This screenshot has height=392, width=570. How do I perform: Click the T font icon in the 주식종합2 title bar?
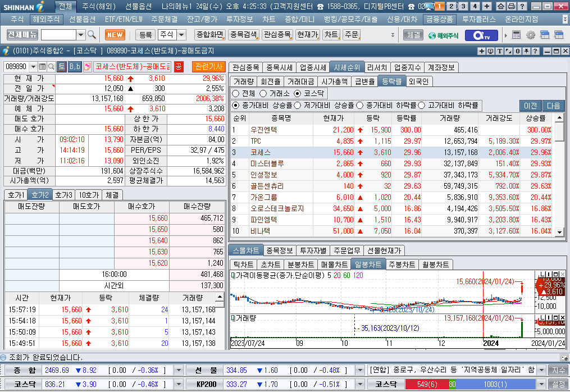click(x=499, y=51)
